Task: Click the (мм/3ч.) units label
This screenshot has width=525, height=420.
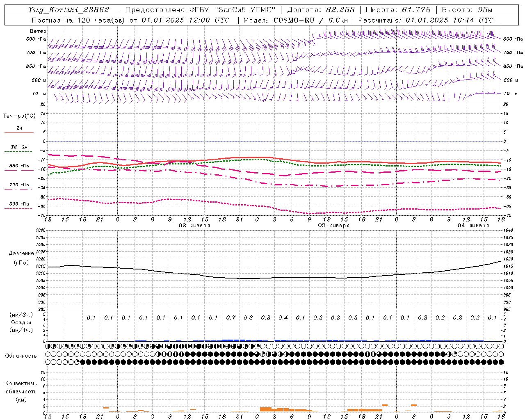Action: pos(21,315)
